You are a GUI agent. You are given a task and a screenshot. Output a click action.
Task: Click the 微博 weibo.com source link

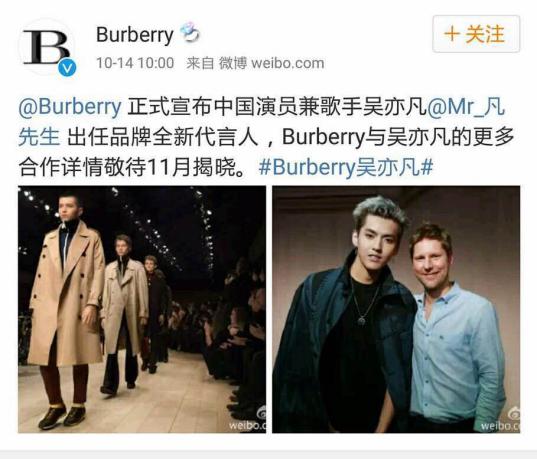[x=272, y=63]
